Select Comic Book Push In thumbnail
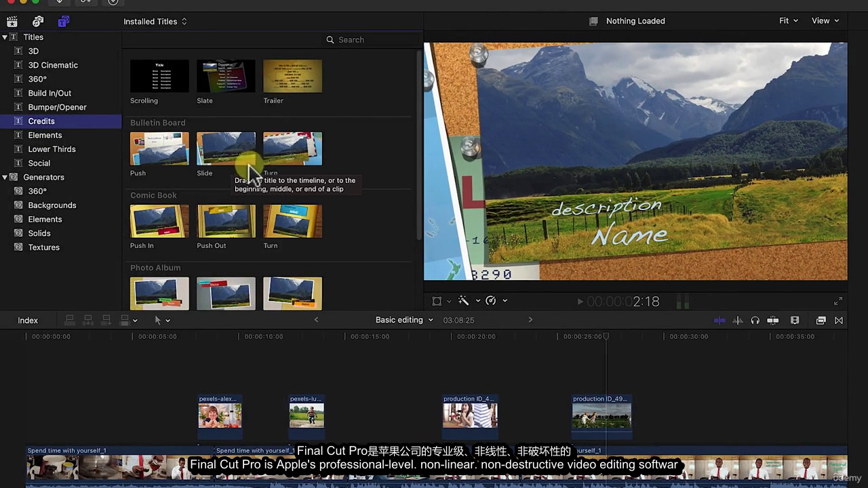The width and height of the screenshot is (868, 488). pyautogui.click(x=159, y=221)
